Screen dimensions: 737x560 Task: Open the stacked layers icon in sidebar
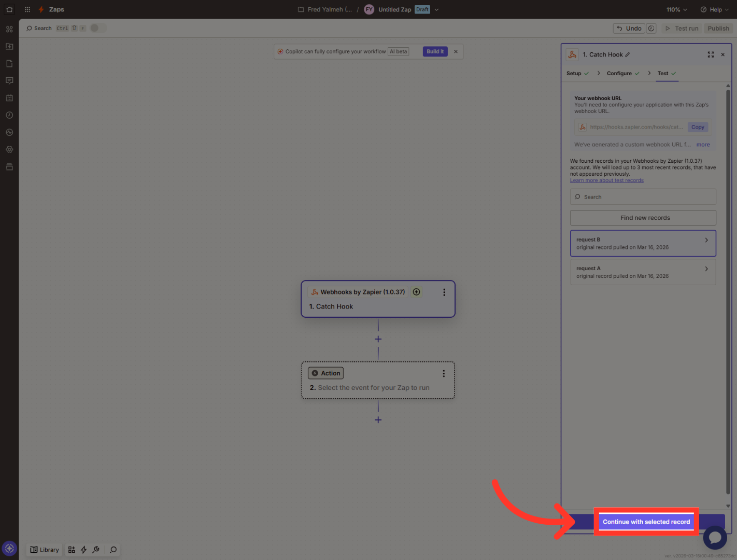pos(9,166)
